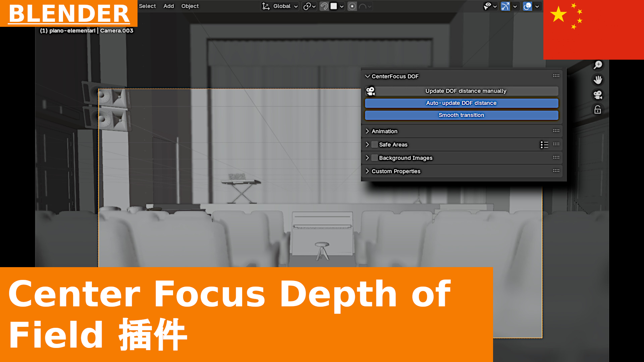The width and height of the screenshot is (644, 362).
Task: Open the pivot point dropdown
Action: [309, 6]
